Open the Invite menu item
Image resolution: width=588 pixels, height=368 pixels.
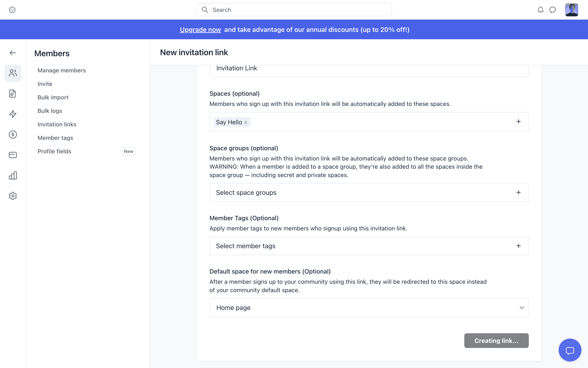pos(45,84)
